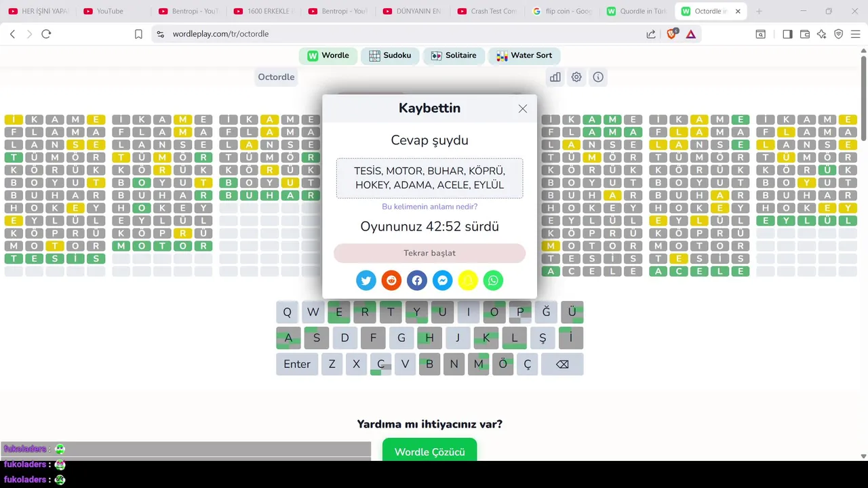Switch to the 1600 ERKEKLE tab
This screenshot has height=488, width=868.
263,12
